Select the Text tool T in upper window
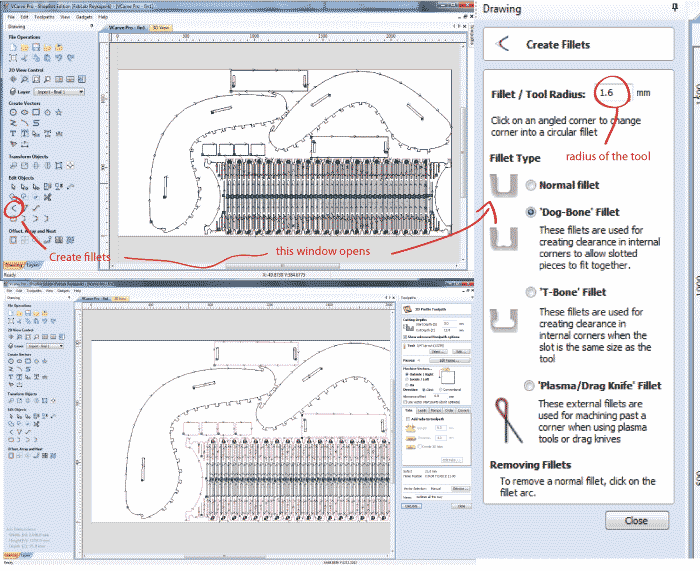 click(13, 134)
